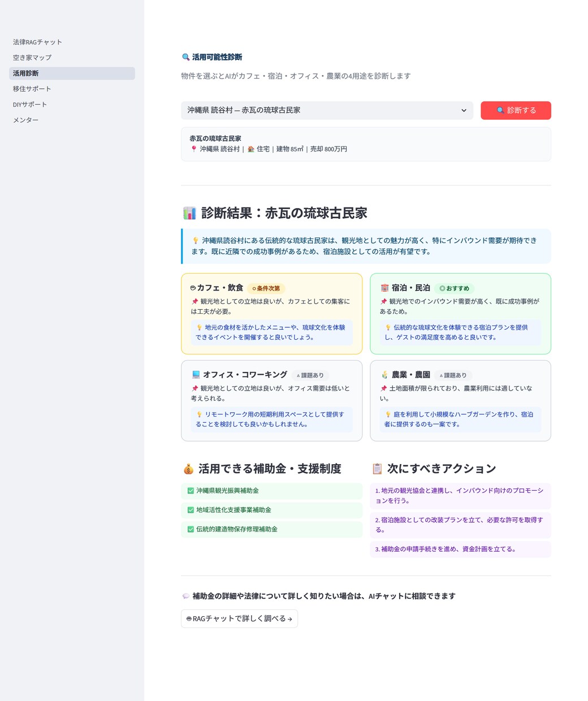Click the pushpin icon in カフェ・飲食 card
The image size is (588, 701).
click(194, 301)
